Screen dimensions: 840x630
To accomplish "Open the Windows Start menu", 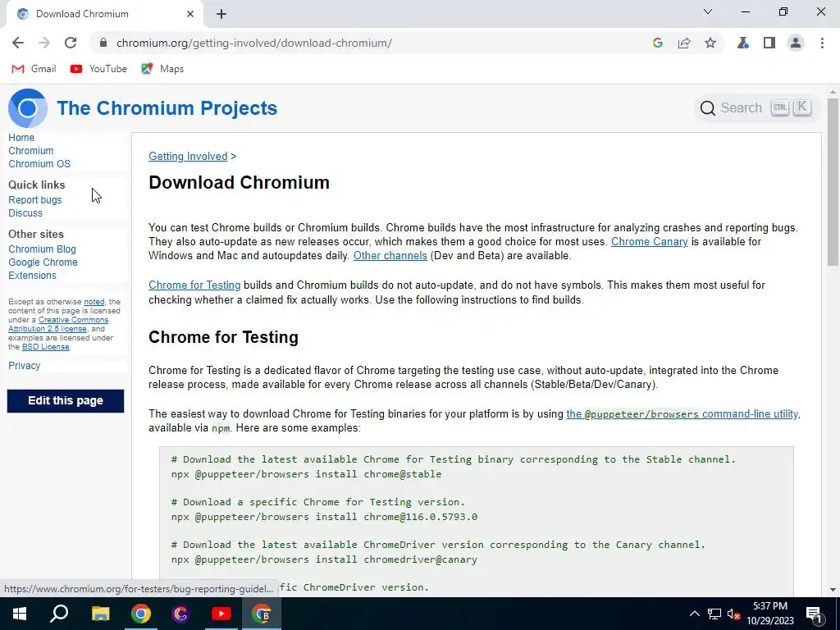I will click(x=20, y=614).
